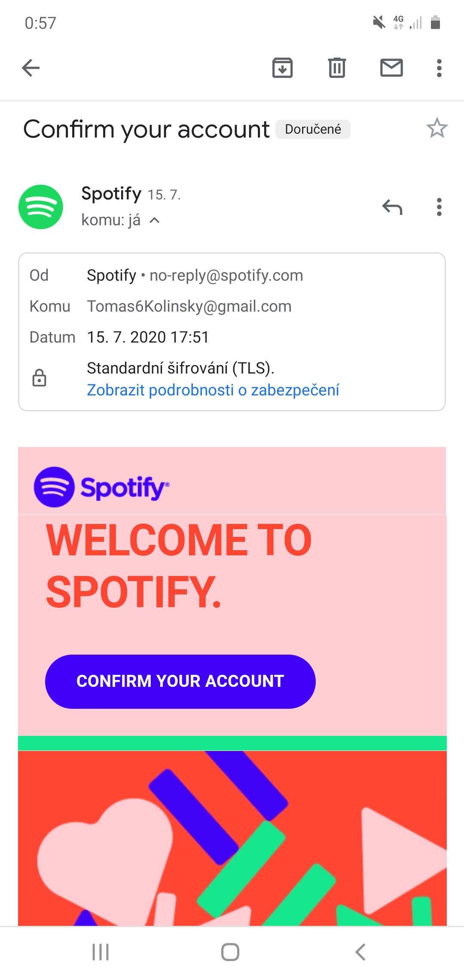464x980 pixels.
Task: Delete the email using the trash icon
Action: tap(337, 68)
